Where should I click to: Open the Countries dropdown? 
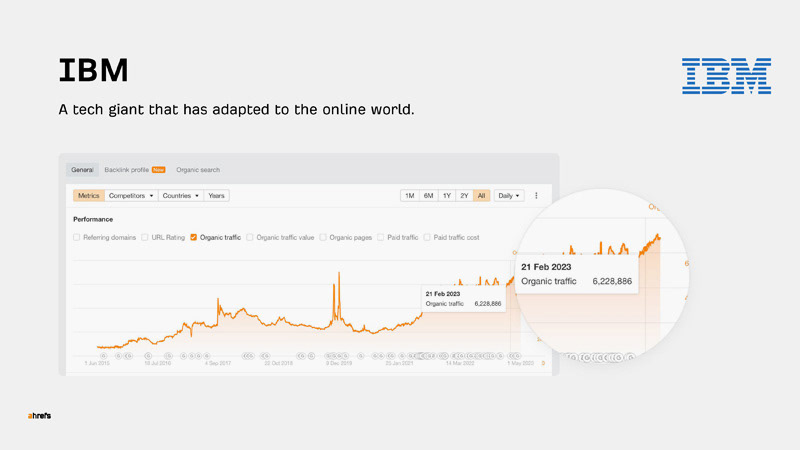[x=181, y=196]
